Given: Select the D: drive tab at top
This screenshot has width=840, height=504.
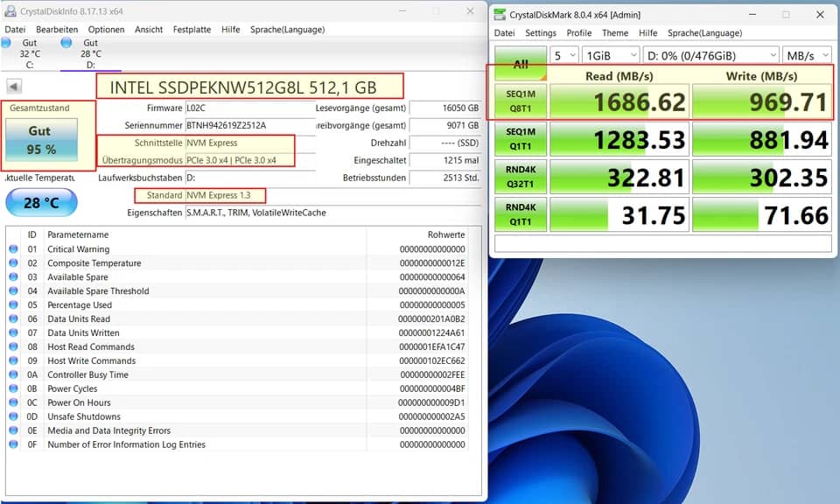Looking at the screenshot, I should (90, 53).
